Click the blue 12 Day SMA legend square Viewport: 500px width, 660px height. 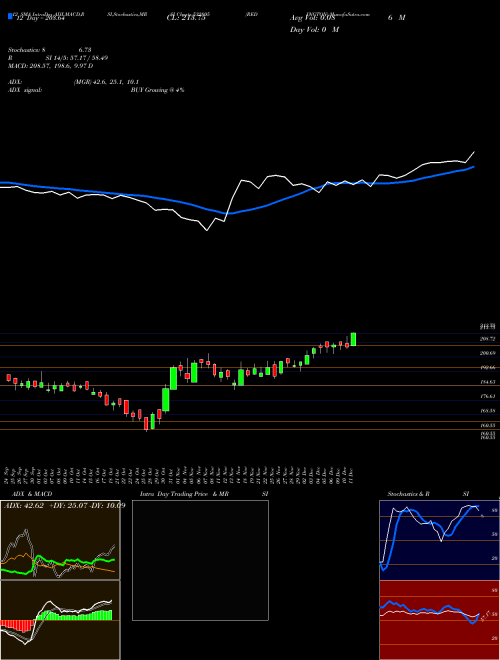[x=11, y=16]
